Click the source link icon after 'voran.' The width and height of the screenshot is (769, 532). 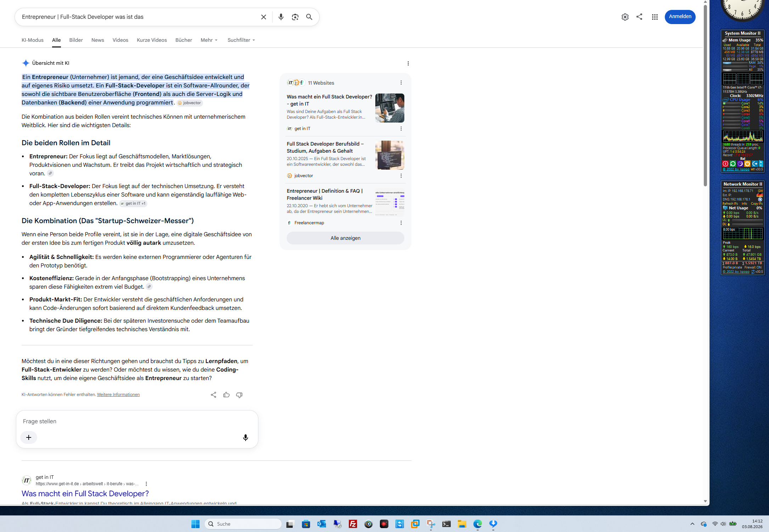point(50,173)
